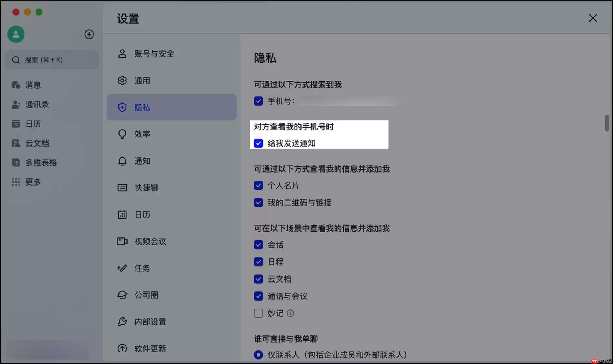Viewport: 613px width, 364px height.
Task: Click the profile avatar
Action: [x=16, y=34]
